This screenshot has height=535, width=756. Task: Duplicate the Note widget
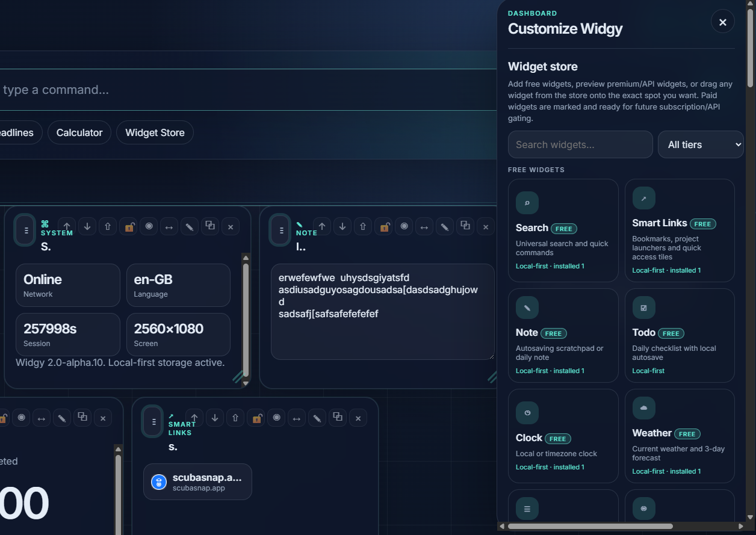point(465,226)
